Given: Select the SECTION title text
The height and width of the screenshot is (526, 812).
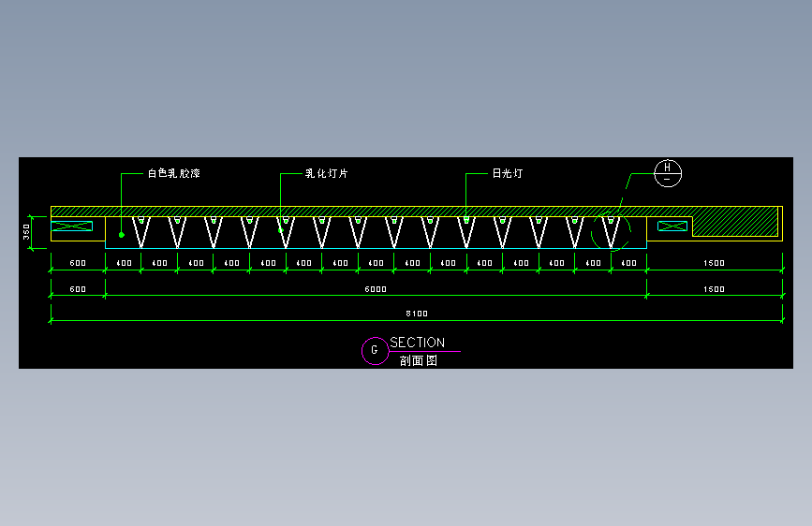Looking at the screenshot, I should (x=418, y=343).
